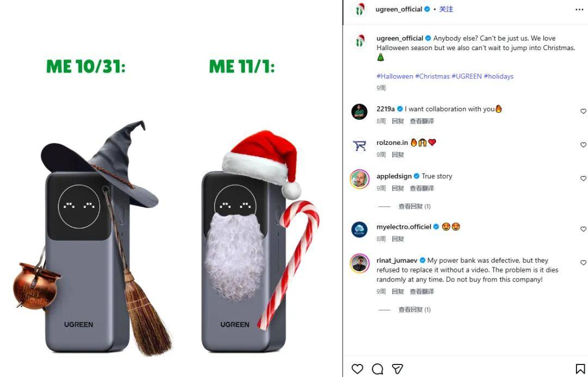Expand replies under appledsign's comment
The width and height of the screenshot is (588, 377).
coord(414,206)
